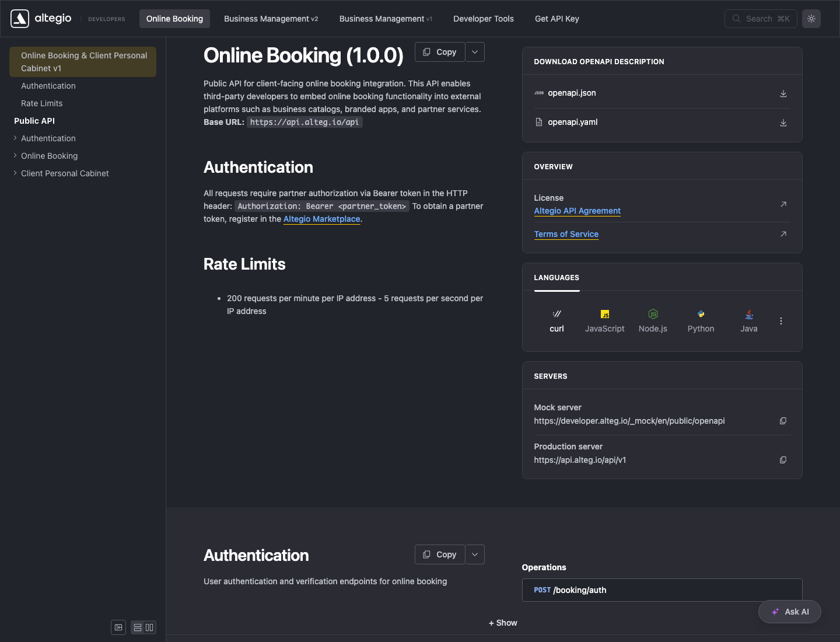This screenshot has height=642, width=840.
Task: Open dropdown beside top Copy button
Action: [475, 52]
